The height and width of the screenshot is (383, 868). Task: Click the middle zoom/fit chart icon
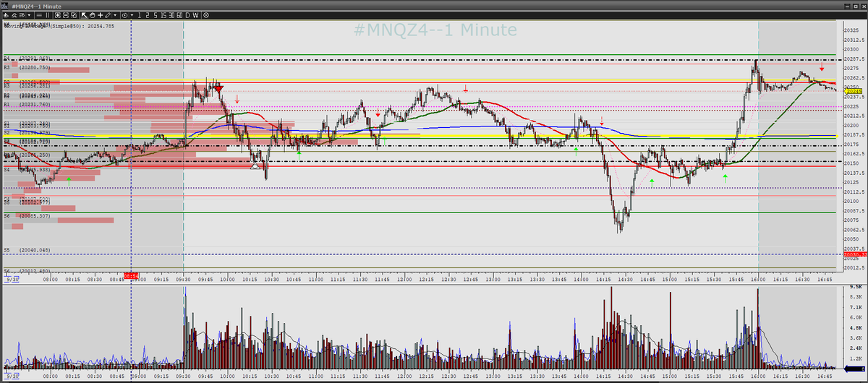point(66,15)
